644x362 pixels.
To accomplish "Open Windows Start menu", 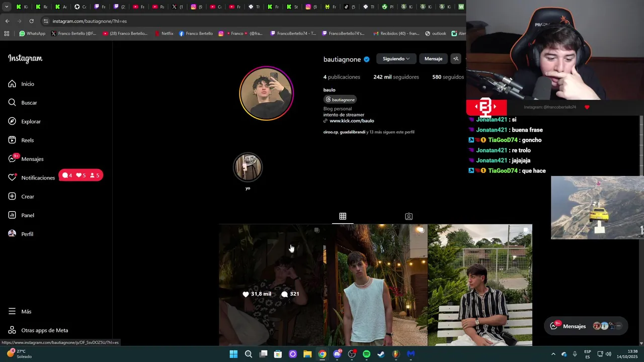I will click(233, 354).
